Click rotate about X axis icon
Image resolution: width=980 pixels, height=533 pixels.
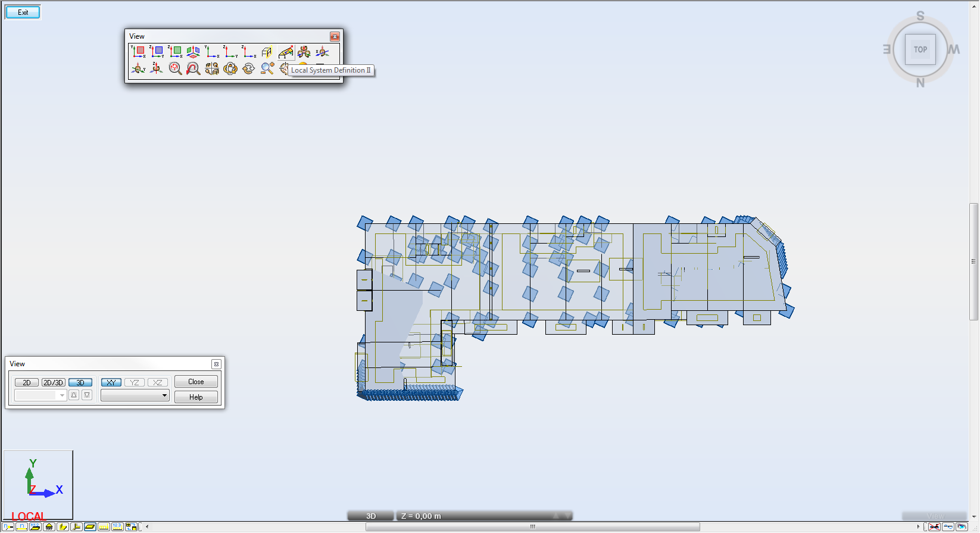[x=323, y=52]
